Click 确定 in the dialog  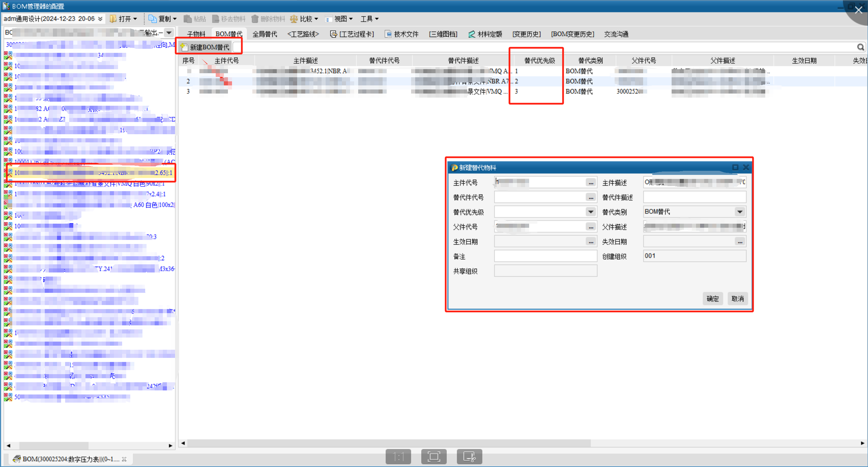(712, 299)
